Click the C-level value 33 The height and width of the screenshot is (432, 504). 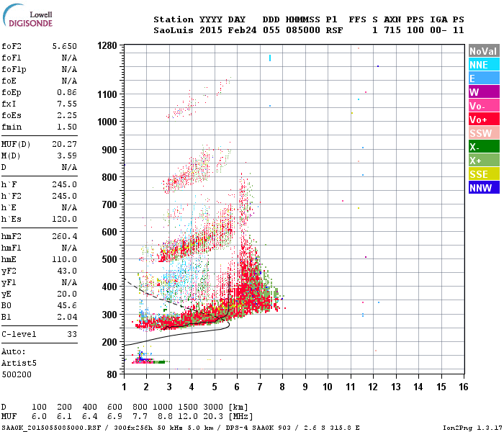(x=72, y=334)
